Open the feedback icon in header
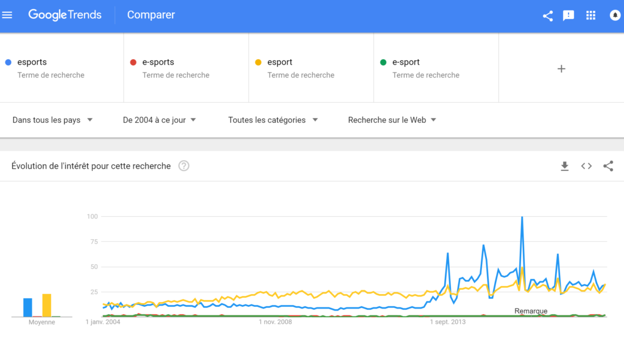Screen dimensions: 624x364 (569, 15)
